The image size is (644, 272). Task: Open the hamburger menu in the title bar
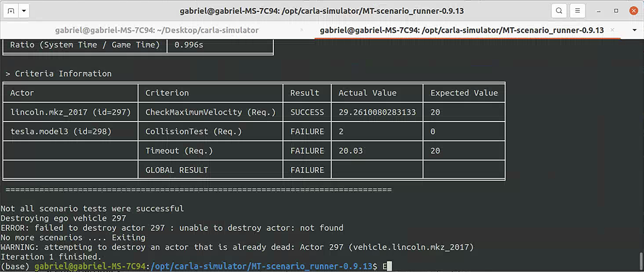point(577,11)
